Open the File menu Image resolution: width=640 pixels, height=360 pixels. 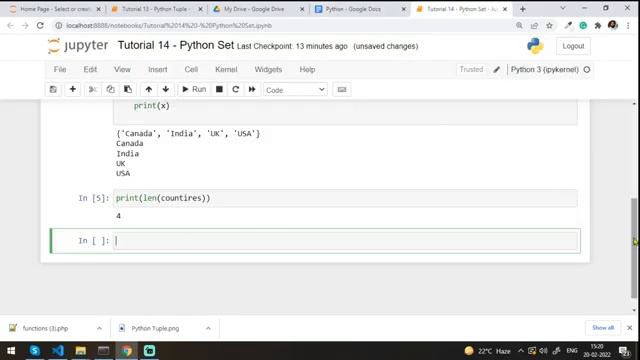(x=60, y=69)
